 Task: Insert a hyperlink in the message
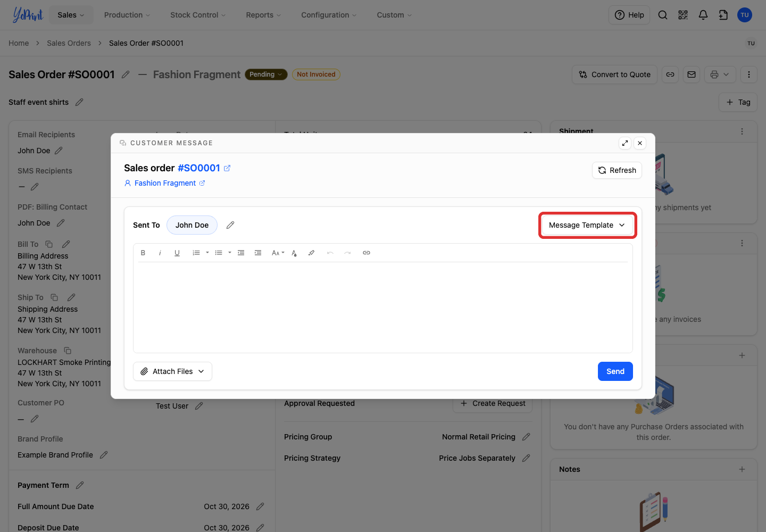pyautogui.click(x=367, y=253)
